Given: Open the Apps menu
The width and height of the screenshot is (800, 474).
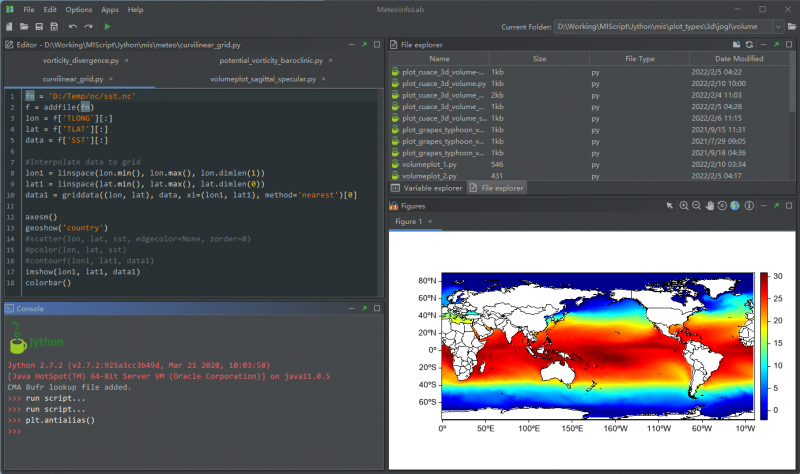Looking at the screenshot, I should 109,9.
